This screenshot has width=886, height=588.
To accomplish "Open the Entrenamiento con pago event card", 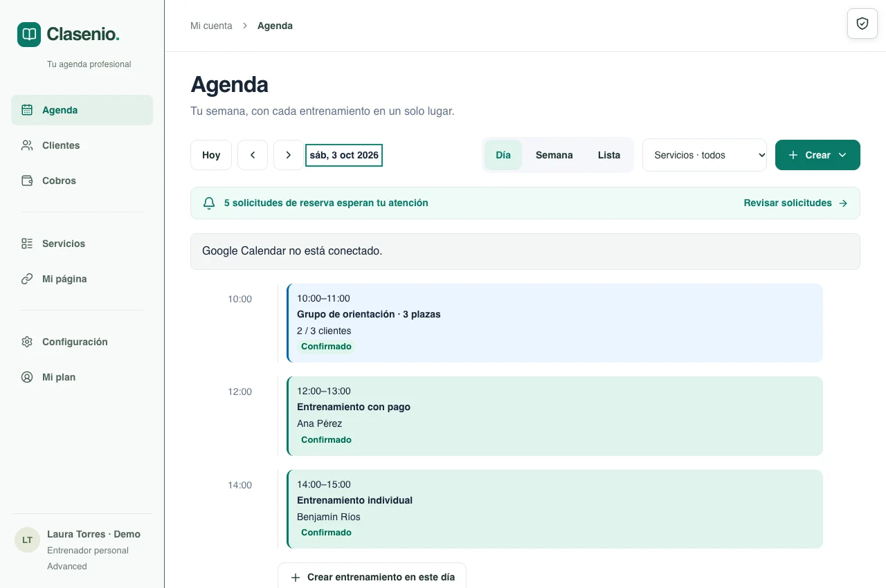I will (x=554, y=416).
